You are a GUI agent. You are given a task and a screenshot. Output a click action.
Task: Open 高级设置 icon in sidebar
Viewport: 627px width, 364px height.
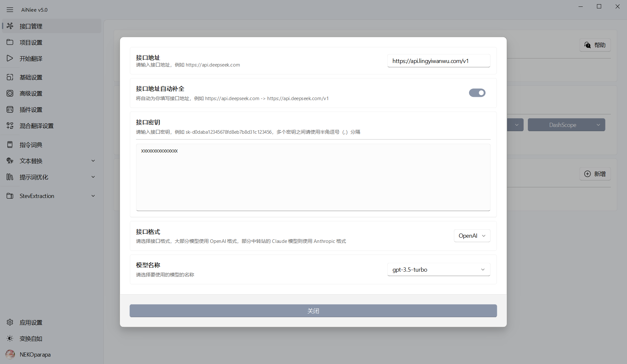[10, 93]
